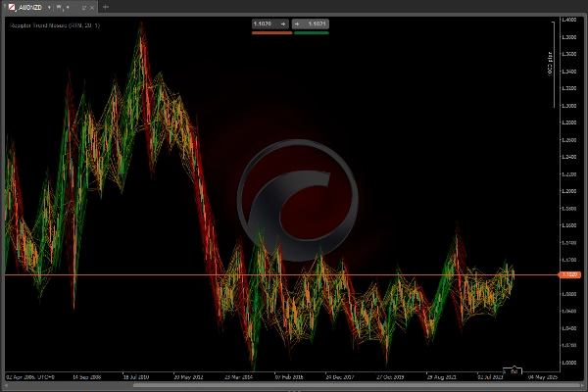
Task: Click the 1.0000 price axis label
Action: 568,363
